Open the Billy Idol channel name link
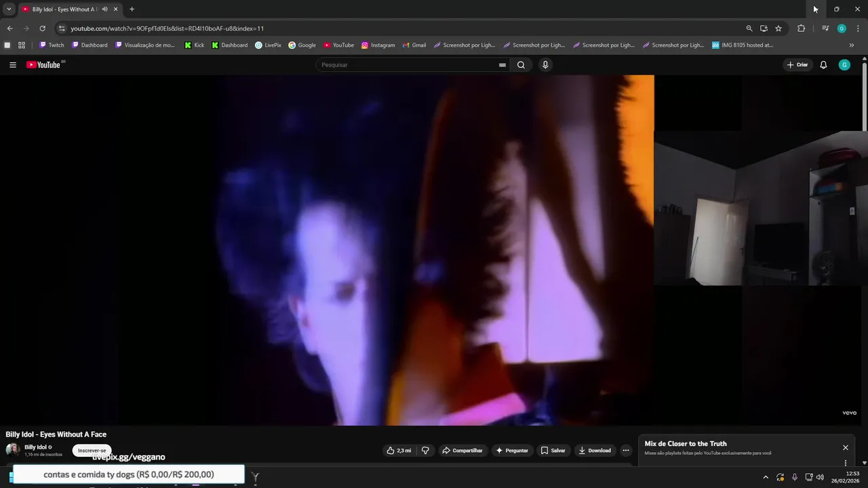The image size is (868, 488). pyautogui.click(x=36, y=447)
